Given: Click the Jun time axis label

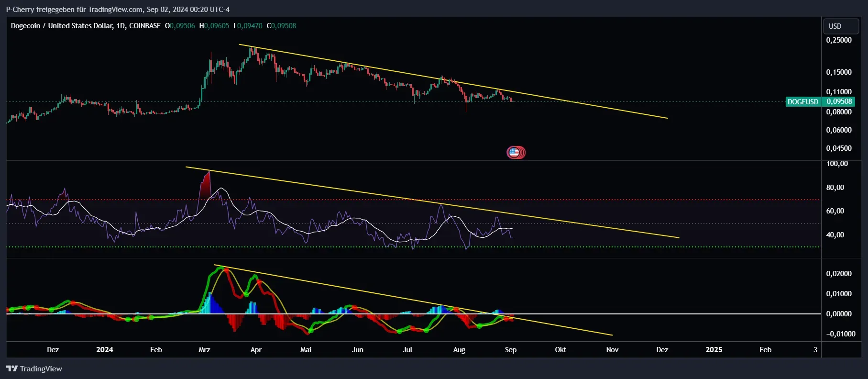Looking at the screenshot, I should click(358, 350).
